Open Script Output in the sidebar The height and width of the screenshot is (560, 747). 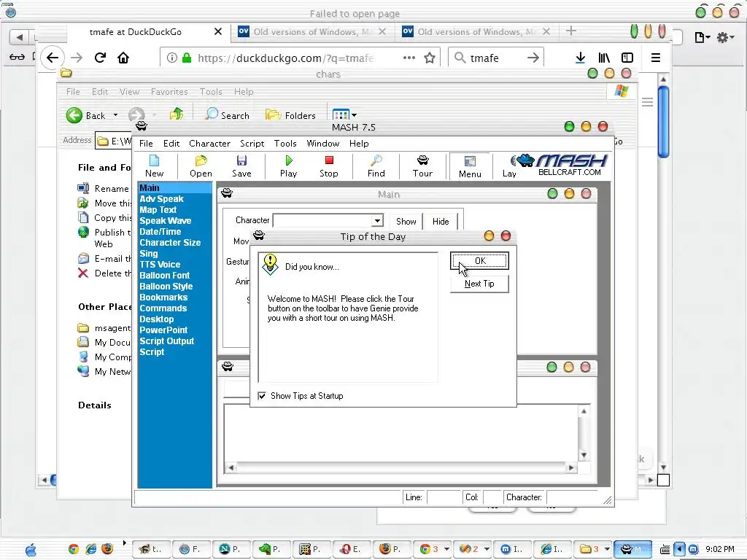click(167, 341)
